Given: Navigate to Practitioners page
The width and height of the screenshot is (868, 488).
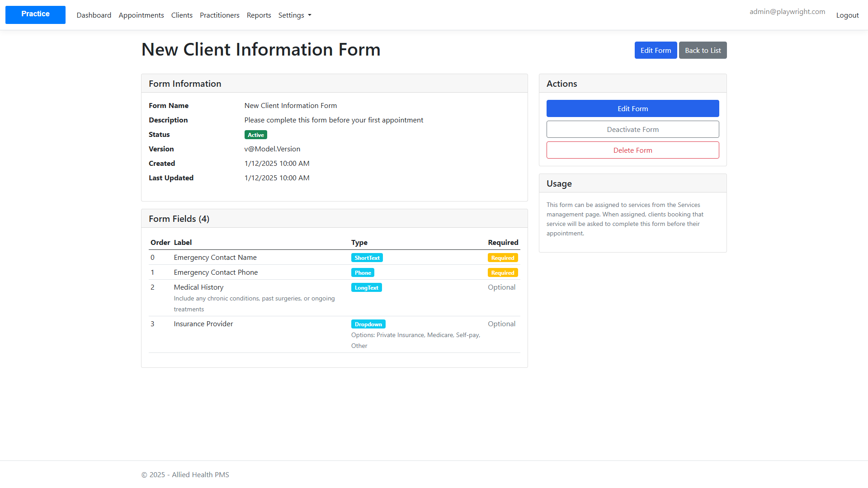Looking at the screenshot, I should 220,15.
